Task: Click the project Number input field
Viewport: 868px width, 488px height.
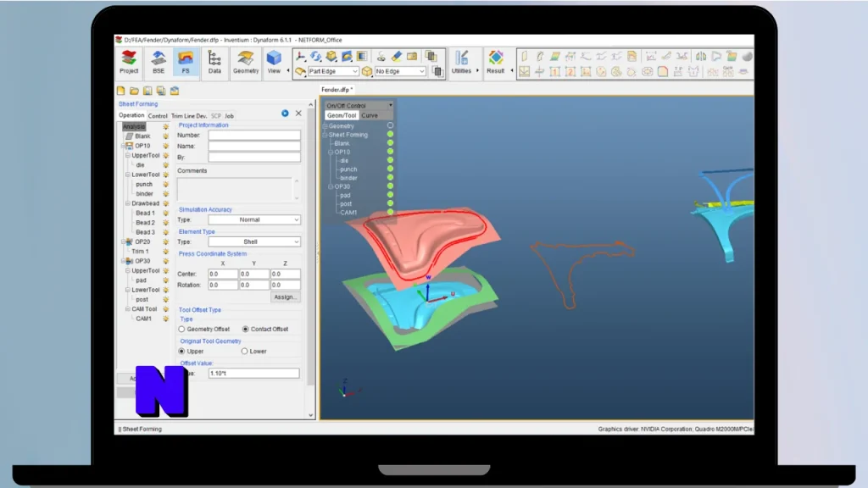Action: coord(254,135)
